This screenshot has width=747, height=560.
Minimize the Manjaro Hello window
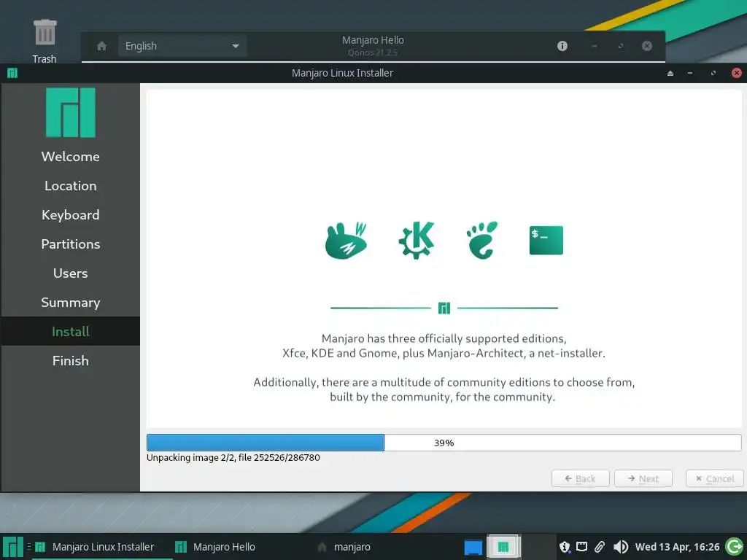click(594, 46)
